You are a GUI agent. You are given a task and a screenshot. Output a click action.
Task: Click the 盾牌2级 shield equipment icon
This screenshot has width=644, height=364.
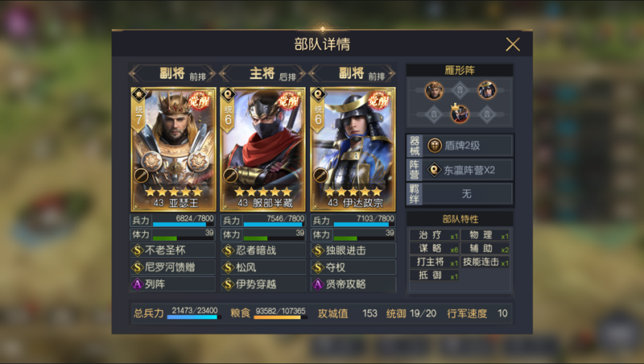click(435, 146)
